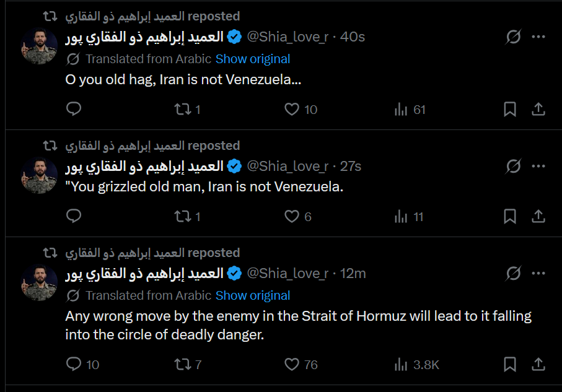Open Grok icon on 'old hag' post
The image size is (562, 392).
(513, 37)
